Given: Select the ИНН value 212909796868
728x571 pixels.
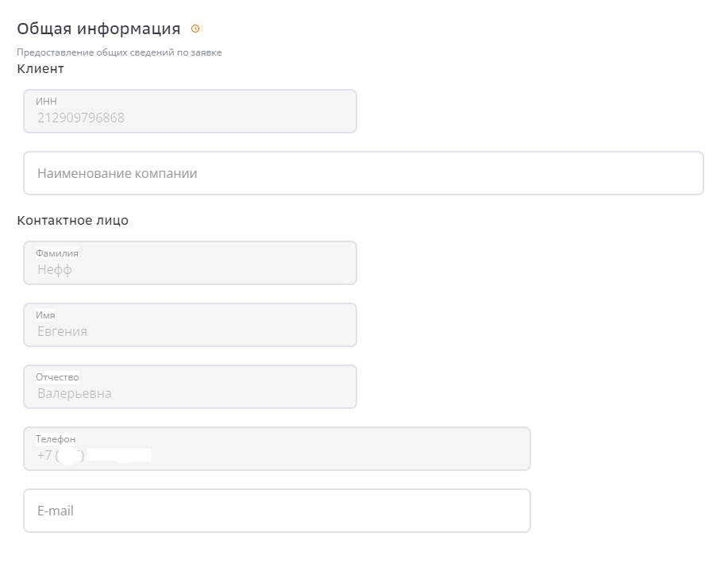Looking at the screenshot, I should [81, 118].
